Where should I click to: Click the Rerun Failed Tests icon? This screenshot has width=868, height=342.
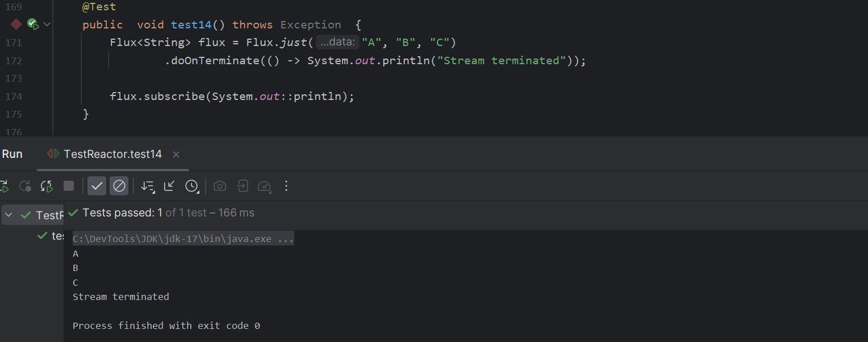[x=25, y=186]
